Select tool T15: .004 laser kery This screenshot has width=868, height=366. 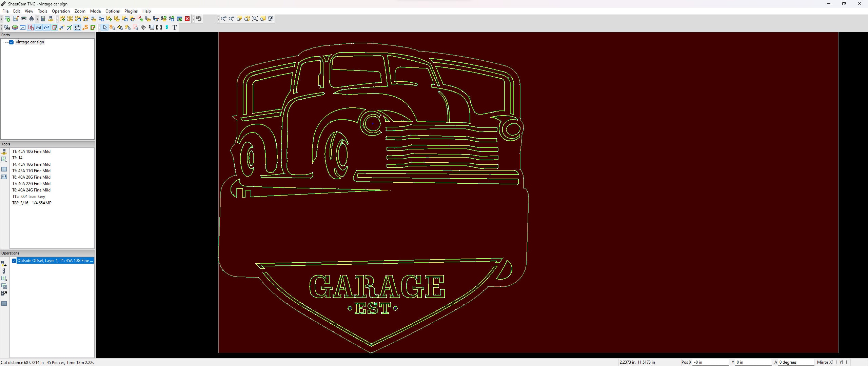point(29,197)
